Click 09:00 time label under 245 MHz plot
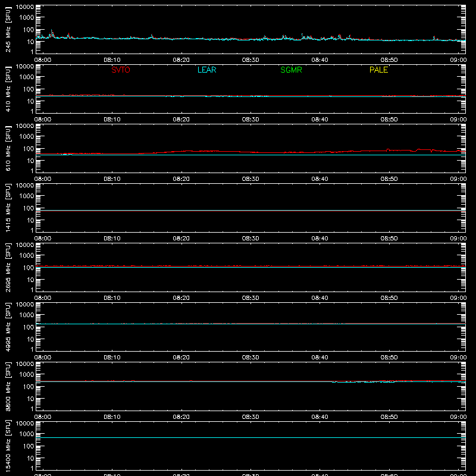The width and height of the screenshot is (476, 476). (x=458, y=60)
